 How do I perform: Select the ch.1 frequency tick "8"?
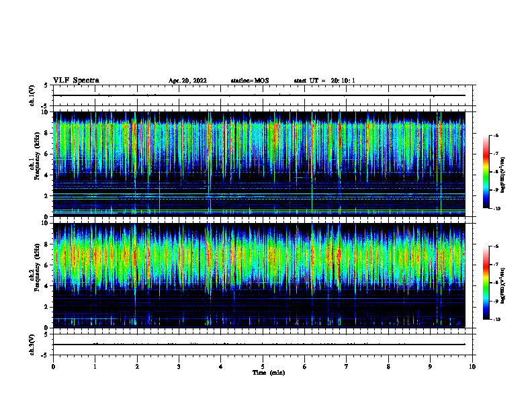point(47,133)
